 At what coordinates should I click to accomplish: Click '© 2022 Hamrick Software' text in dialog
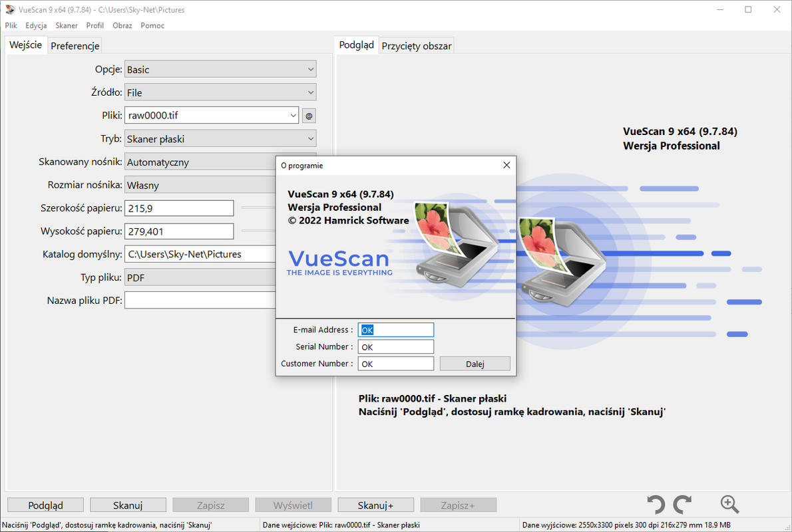point(348,221)
